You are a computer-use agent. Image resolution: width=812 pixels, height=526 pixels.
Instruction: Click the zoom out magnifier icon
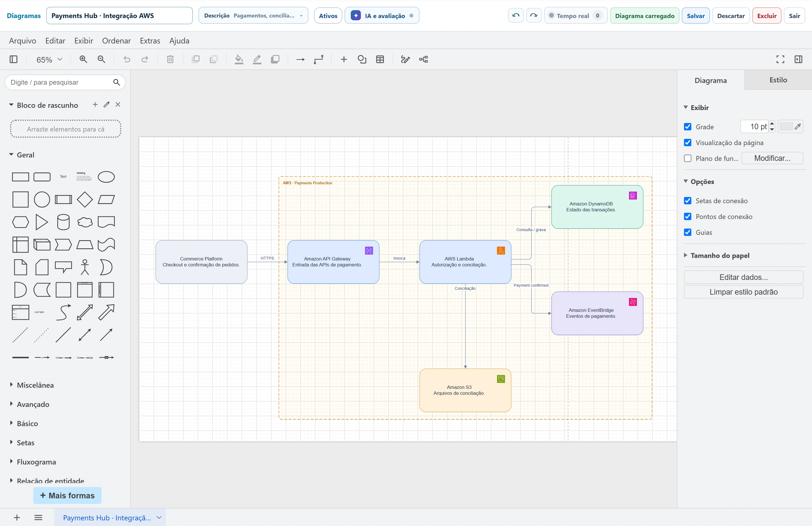(101, 60)
